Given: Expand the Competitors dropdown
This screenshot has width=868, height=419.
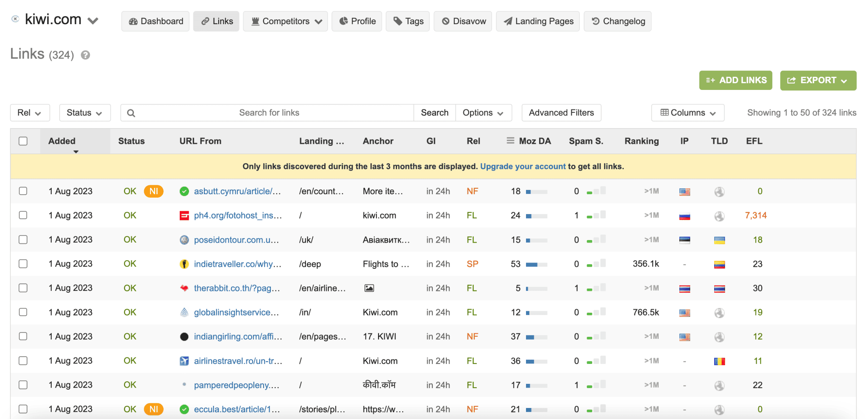Looking at the screenshot, I should click(285, 21).
